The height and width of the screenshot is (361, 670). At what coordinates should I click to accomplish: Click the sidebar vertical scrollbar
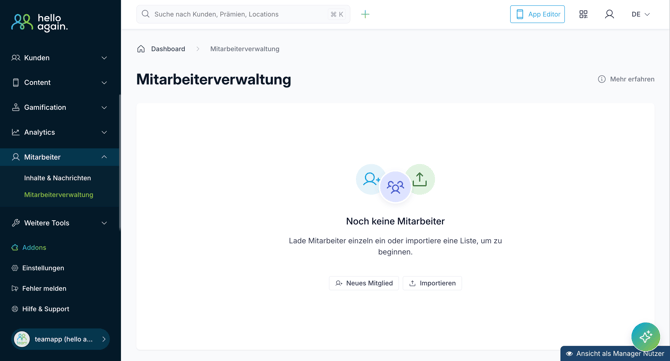pos(120,162)
